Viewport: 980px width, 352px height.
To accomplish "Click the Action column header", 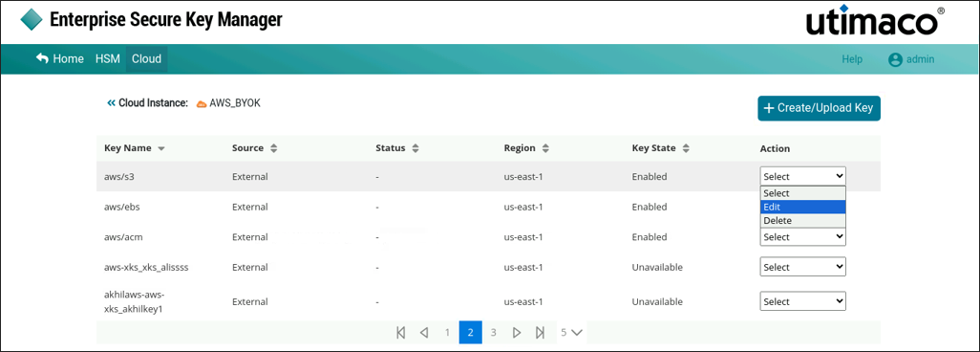I will [x=775, y=148].
